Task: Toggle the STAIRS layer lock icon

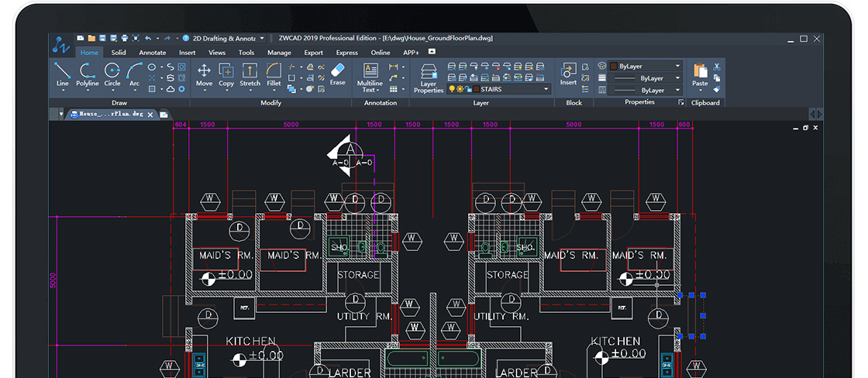Action: click(468, 90)
